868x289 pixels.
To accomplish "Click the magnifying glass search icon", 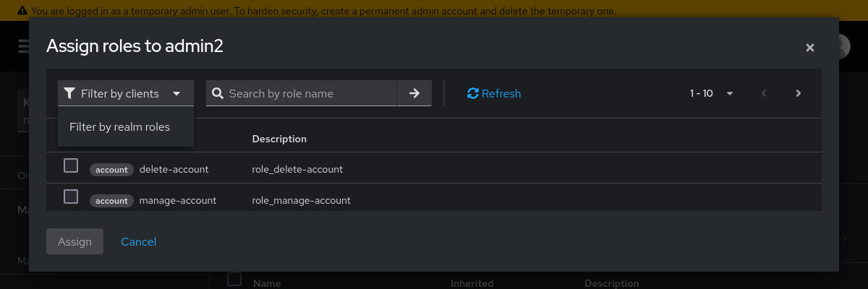I will point(217,93).
